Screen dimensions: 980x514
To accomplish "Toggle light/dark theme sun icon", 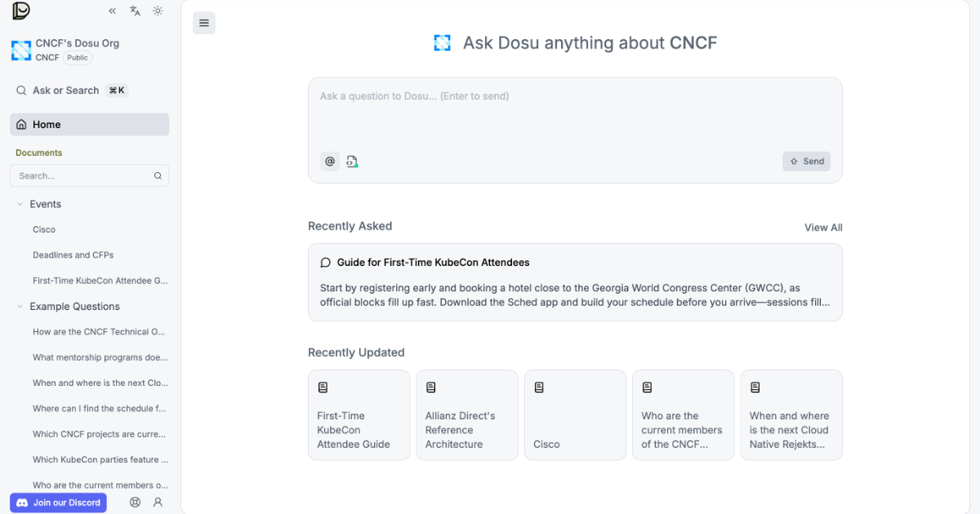I will coord(158,11).
